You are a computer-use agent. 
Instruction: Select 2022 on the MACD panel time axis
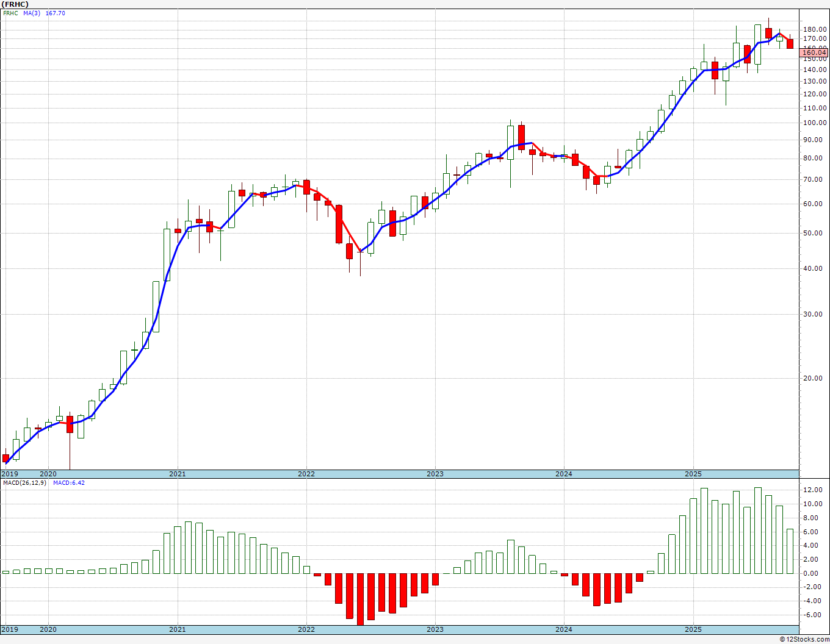[x=306, y=629]
